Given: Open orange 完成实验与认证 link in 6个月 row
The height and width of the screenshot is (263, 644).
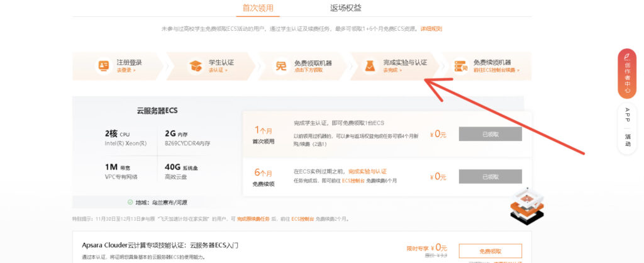Looking at the screenshot, I should pos(367,171).
